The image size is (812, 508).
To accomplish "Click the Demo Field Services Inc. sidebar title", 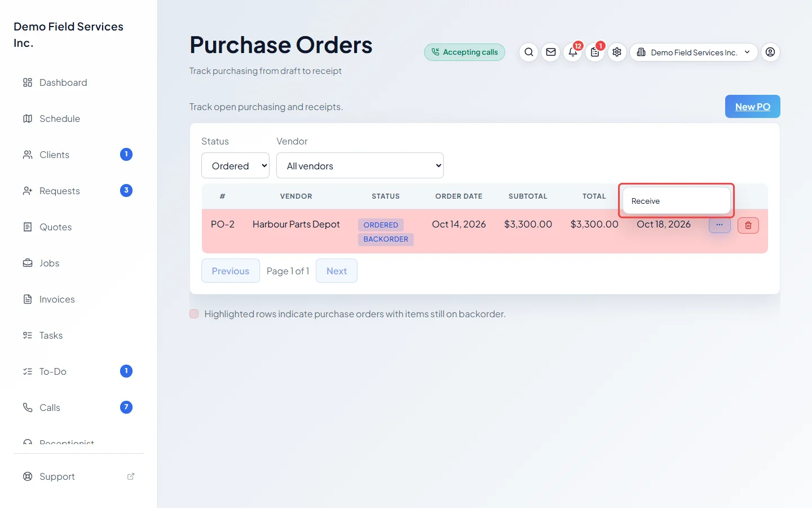I will 68,34.
